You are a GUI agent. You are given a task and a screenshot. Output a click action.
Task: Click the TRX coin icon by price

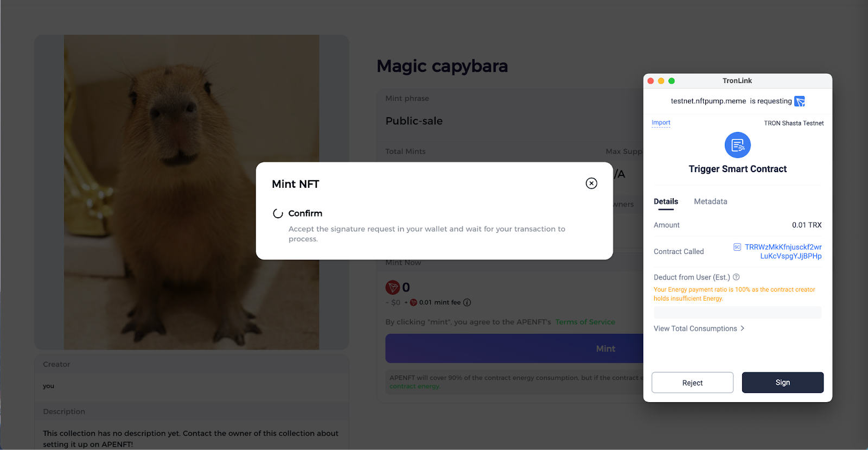coord(393,287)
